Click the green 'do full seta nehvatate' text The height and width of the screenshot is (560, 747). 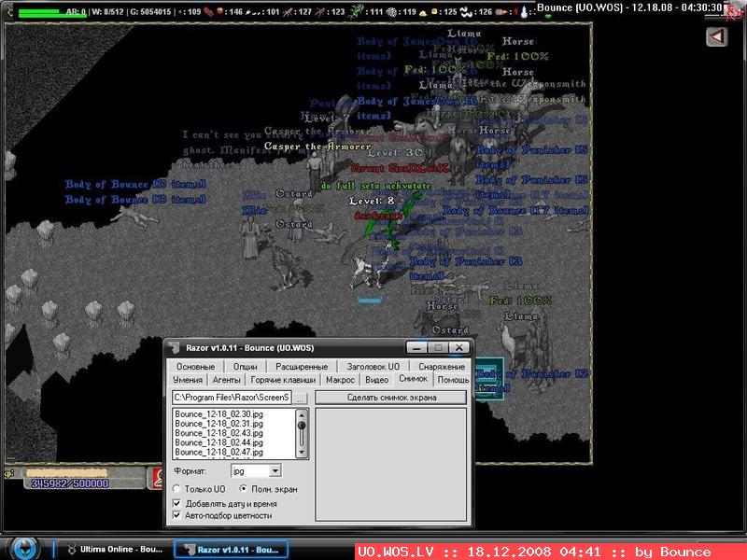[376, 186]
